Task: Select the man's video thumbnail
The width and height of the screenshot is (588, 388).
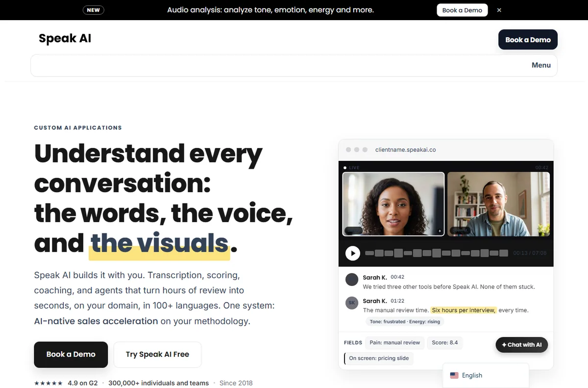Action: point(498,204)
